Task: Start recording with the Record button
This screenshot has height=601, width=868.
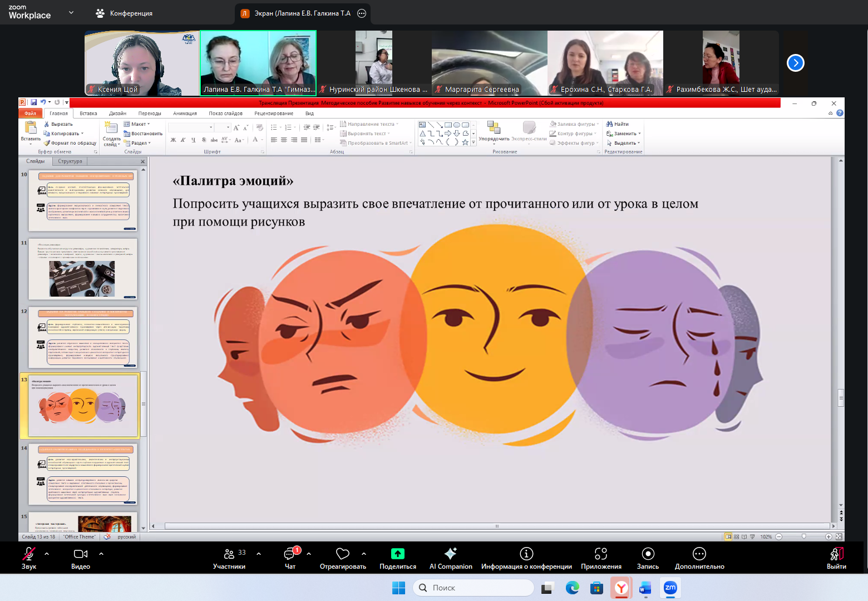Action: pyautogui.click(x=648, y=558)
